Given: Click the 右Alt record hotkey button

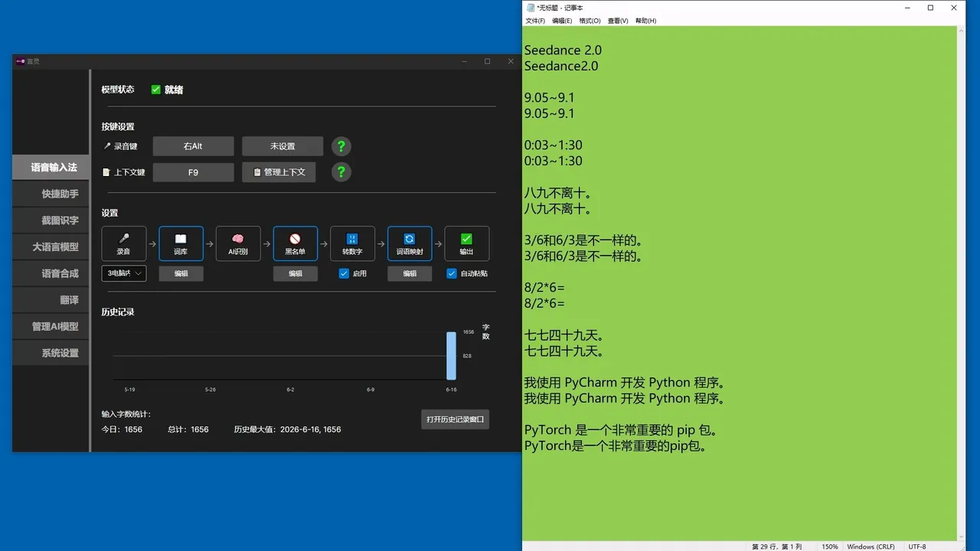Looking at the screenshot, I should tap(193, 146).
